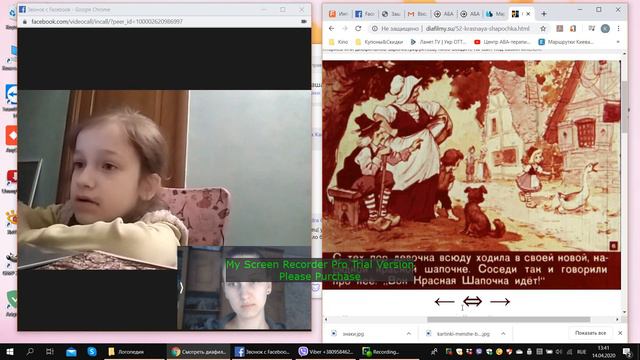Switch to the second 'ABA' browser tab
Viewport: 640px width, 360px height.
(x=469, y=14)
